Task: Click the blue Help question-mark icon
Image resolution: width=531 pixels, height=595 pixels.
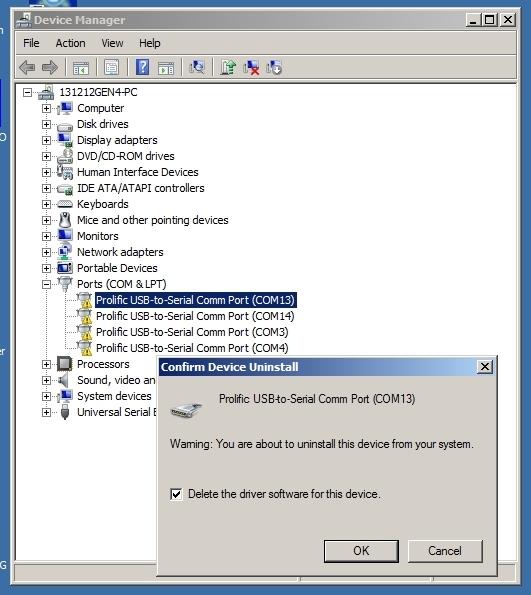Action: tap(142, 68)
